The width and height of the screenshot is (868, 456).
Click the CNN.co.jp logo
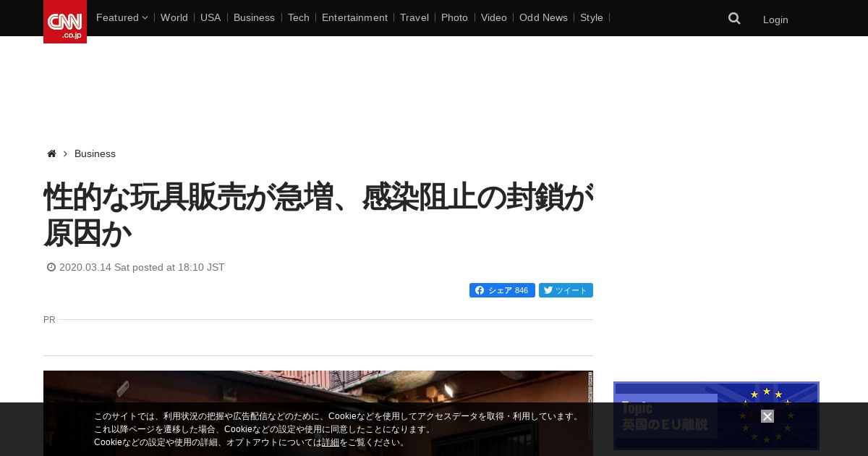coord(65,22)
